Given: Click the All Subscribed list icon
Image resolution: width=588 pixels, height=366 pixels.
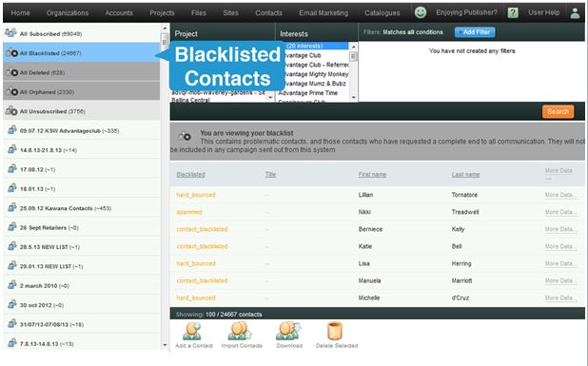Looking at the screenshot, I should click(x=10, y=33).
